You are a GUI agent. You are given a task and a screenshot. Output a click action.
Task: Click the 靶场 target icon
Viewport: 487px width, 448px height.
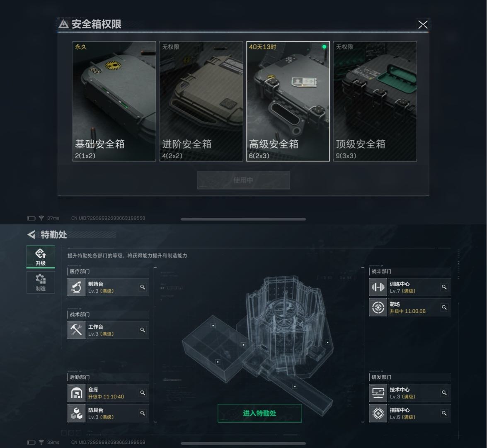(x=378, y=307)
